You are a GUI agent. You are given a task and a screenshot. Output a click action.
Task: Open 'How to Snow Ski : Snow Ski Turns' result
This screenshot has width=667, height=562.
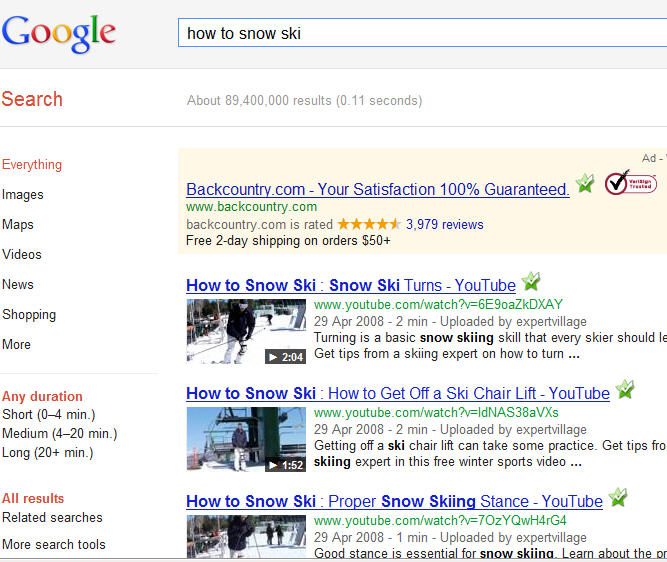pyautogui.click(x=351, y=285)
